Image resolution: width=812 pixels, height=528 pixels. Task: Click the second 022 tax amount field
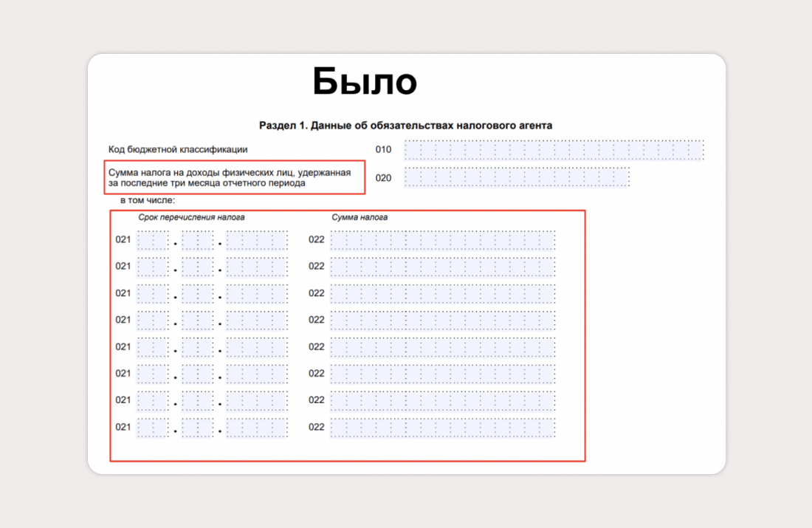click(442, 267)
